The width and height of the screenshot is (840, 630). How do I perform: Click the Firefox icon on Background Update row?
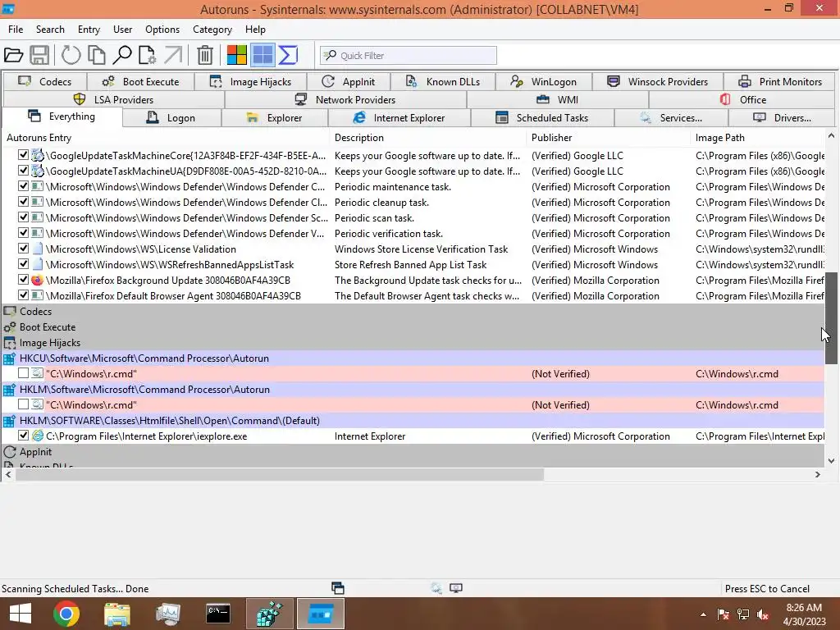[38, 281]
